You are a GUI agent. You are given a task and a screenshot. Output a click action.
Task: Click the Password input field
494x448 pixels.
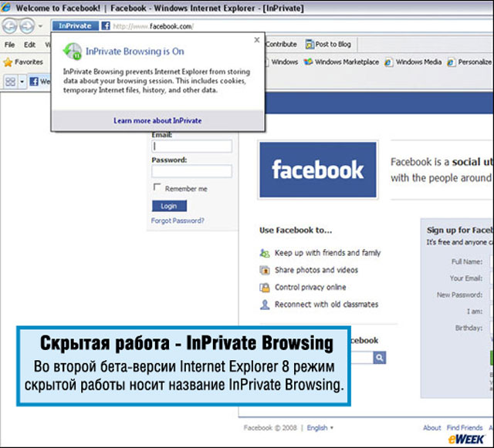(192, 171)
